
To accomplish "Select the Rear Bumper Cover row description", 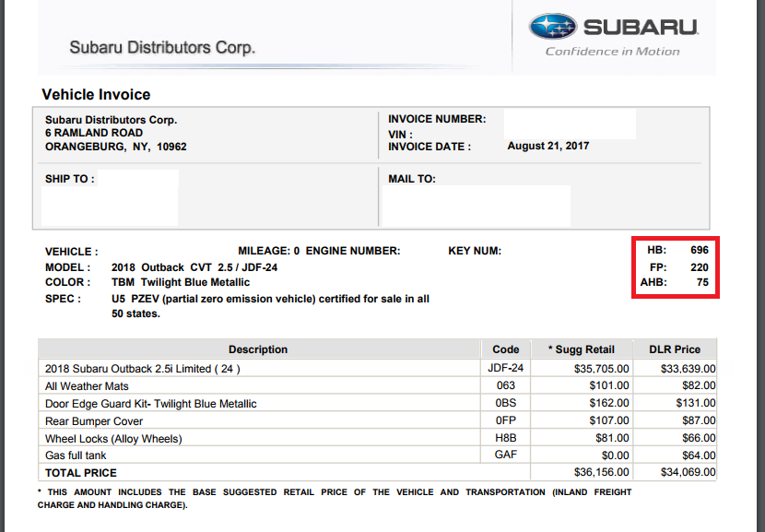I will [x=94, y=421].
